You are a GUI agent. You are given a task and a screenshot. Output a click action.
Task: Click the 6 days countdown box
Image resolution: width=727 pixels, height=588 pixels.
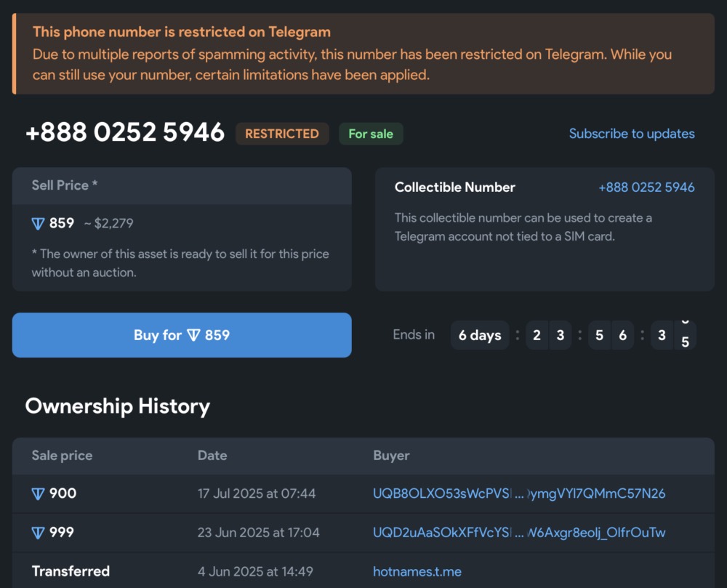coord(480,335)
